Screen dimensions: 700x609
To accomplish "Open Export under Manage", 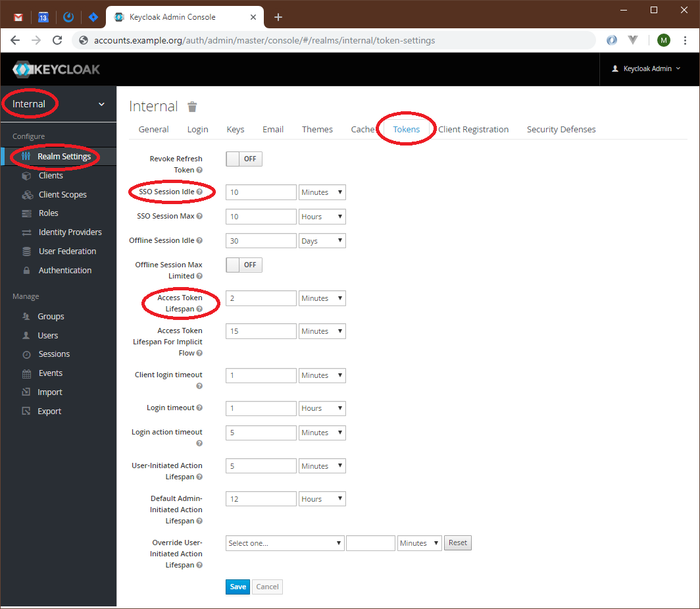I will (x=49, y=411).
